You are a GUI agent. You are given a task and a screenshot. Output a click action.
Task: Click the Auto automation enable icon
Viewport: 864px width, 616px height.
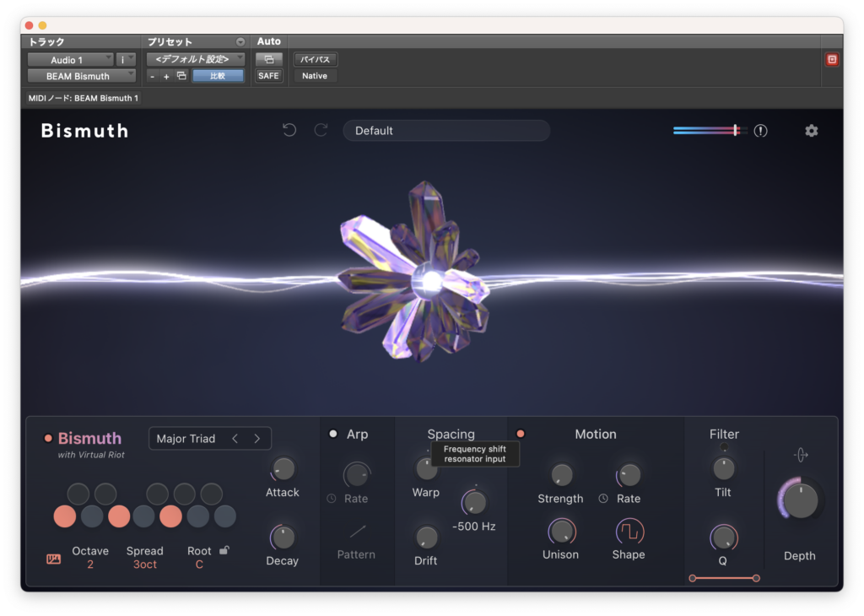pyautogui.click(x=269, y=60)
